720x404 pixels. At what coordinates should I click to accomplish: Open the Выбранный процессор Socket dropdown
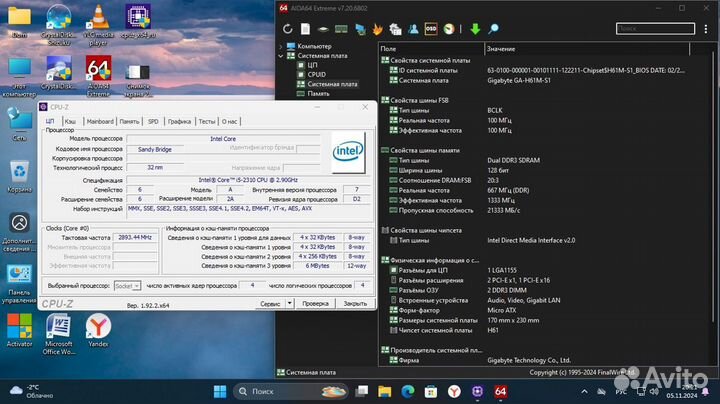point(127,286)
